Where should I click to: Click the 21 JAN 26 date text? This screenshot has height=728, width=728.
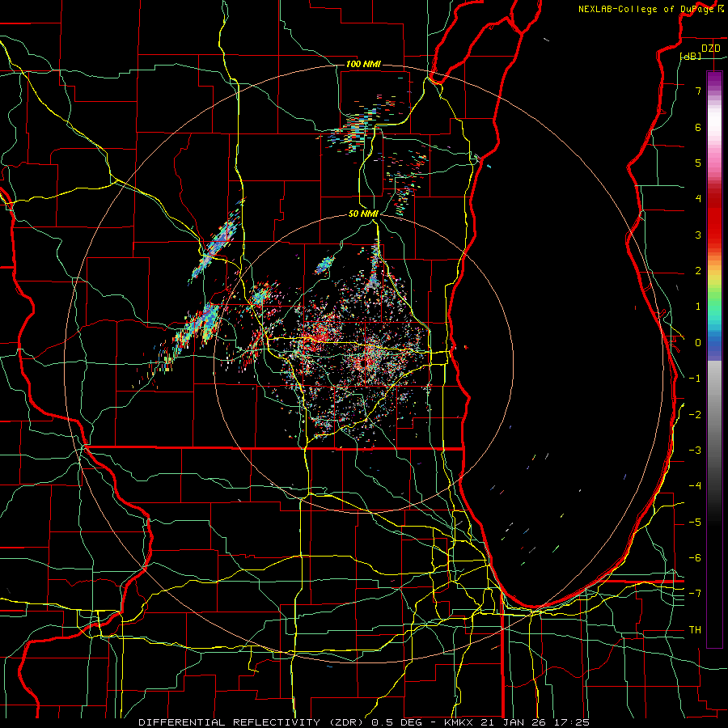tap(512, 722)
